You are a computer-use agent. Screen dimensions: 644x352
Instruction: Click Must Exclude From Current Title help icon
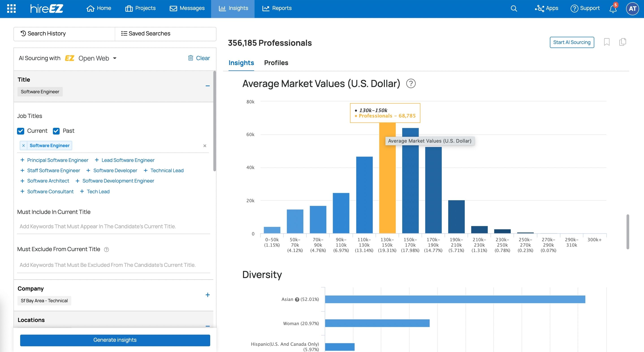[x=106, y=250]
